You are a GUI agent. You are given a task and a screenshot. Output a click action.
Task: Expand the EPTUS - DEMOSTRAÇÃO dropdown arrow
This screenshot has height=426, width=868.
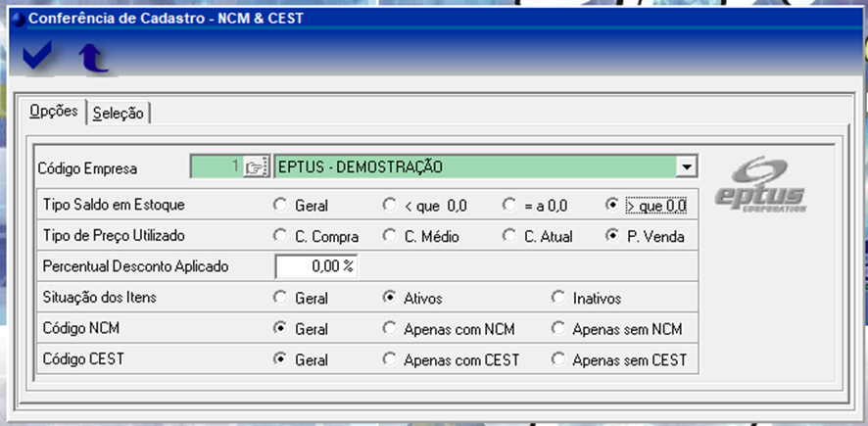pos(687,167)
